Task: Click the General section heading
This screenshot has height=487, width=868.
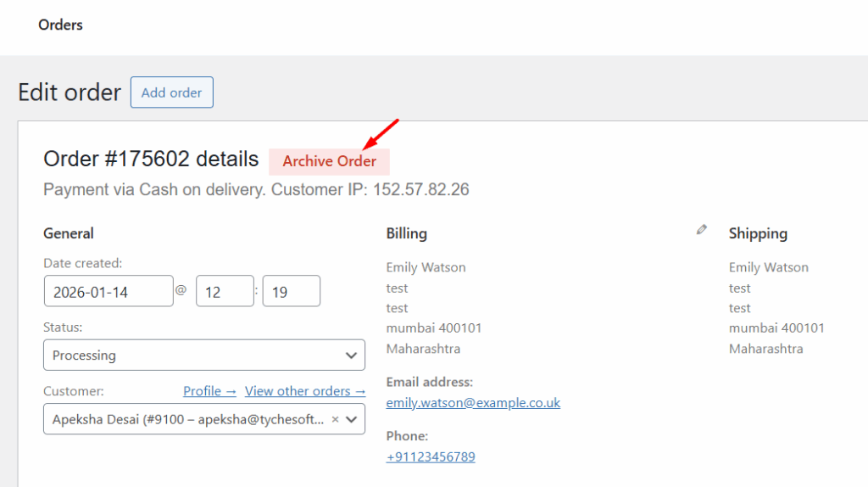Action: pos(69,233)
